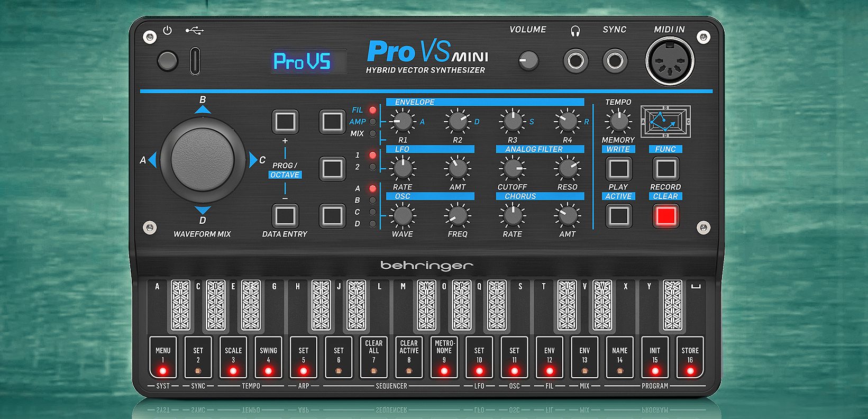Image resolution: width=868 pixels, height=419 pixels.
Task: Click the blue C arrow right of the joystick
Action: (253, 159)
